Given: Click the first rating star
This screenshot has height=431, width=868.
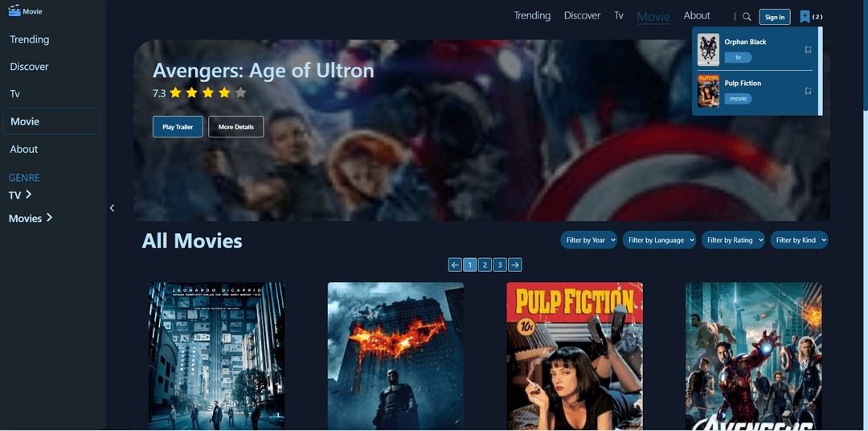Looking at the screenshot, I should point(176,93).
